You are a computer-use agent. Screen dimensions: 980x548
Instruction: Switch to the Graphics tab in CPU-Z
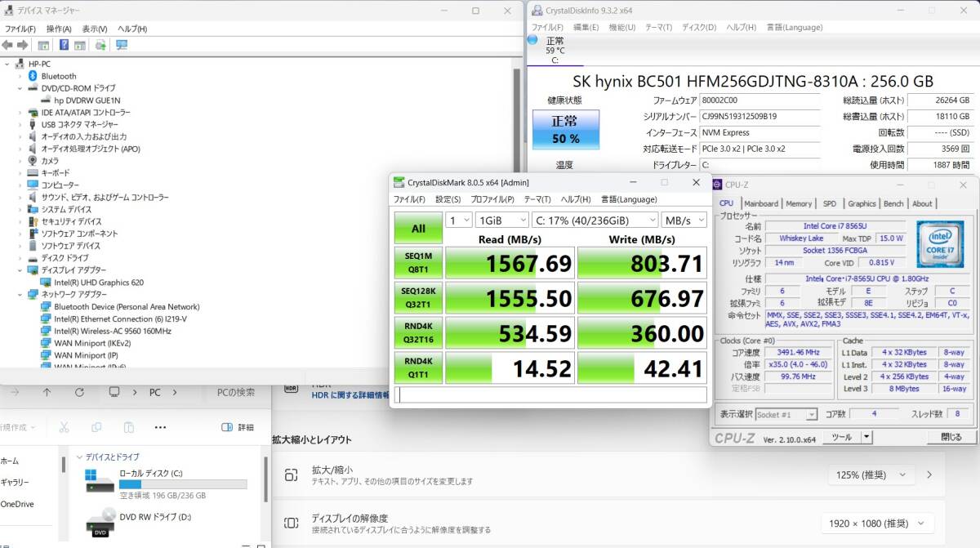tap(862, 203)
